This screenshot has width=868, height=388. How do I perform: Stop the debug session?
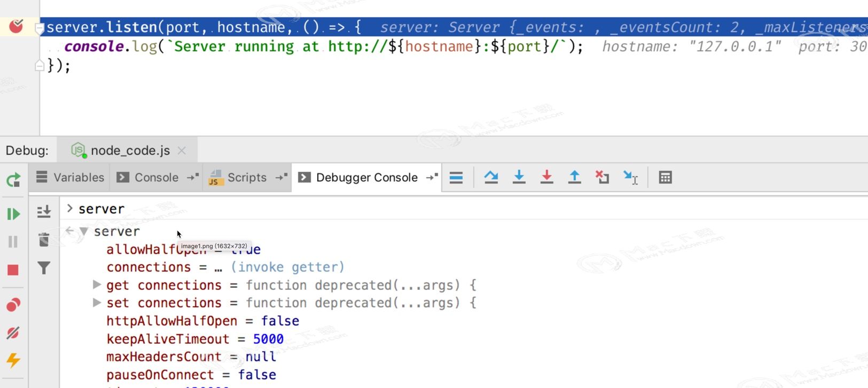point(13,270)
